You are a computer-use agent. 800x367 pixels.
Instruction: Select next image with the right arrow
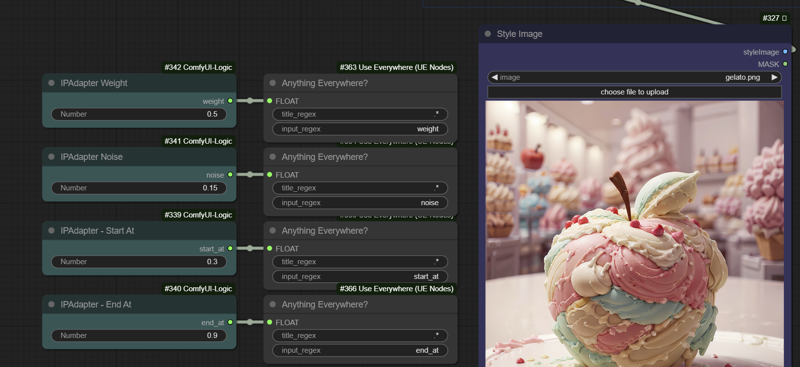774,78
